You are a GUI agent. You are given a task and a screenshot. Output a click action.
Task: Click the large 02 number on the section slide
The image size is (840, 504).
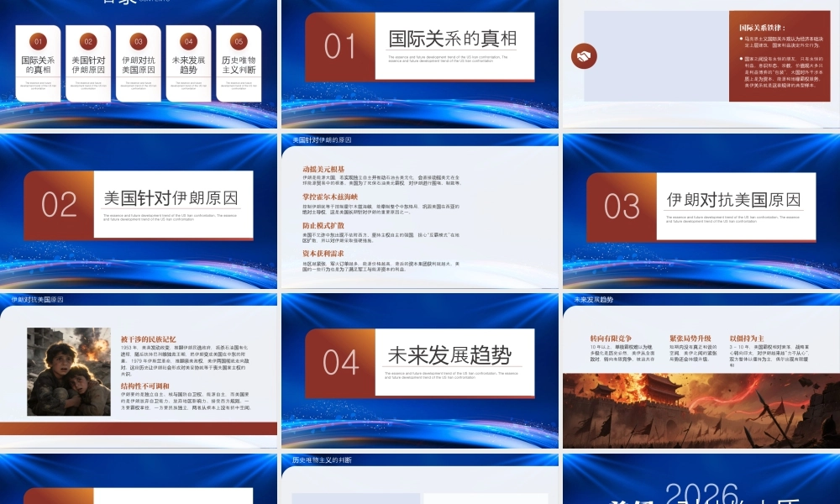pos(59,204)
